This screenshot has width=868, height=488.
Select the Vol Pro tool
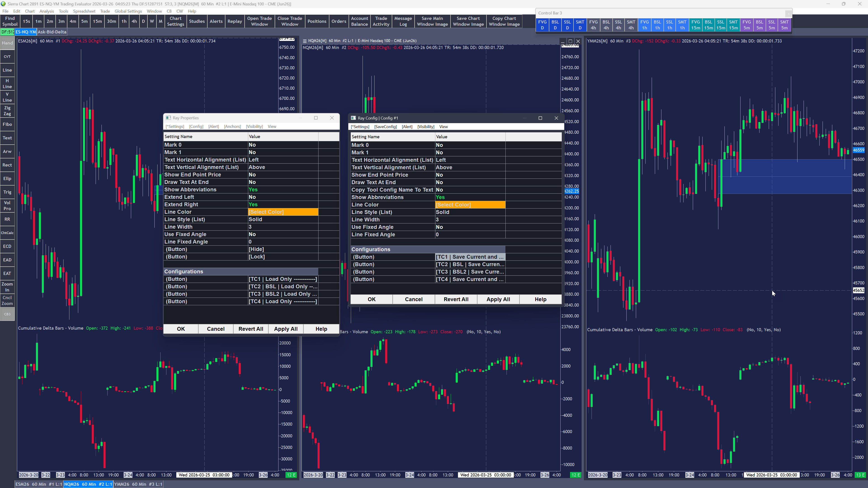coord(7,205)
